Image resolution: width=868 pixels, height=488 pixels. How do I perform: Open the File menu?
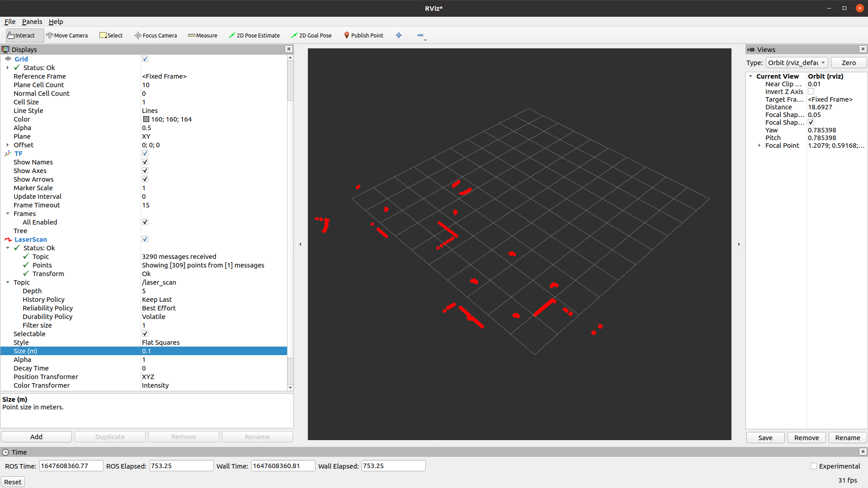click(10, 22)
